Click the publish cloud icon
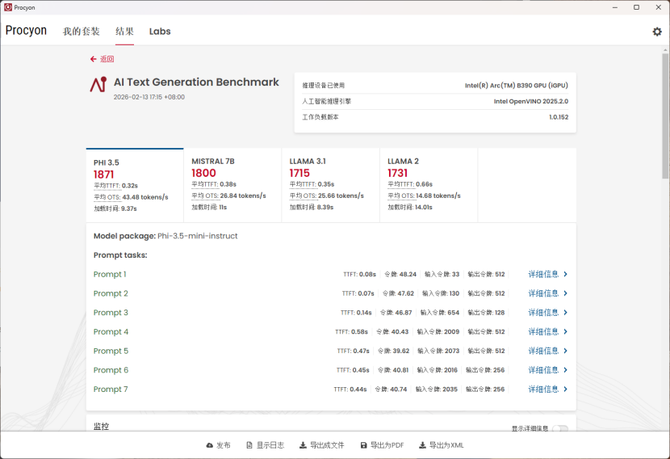 pyautogui.click(x=210, y=445)
